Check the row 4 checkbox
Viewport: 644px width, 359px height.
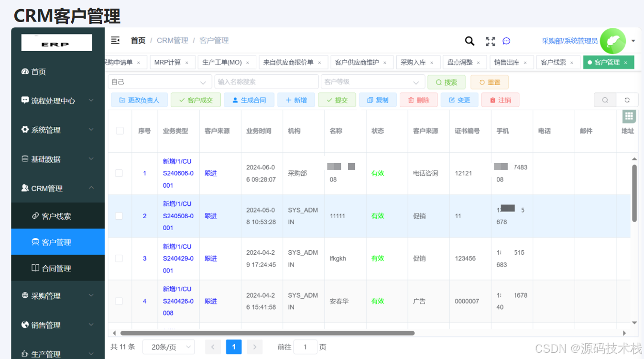tap(119, 301)
